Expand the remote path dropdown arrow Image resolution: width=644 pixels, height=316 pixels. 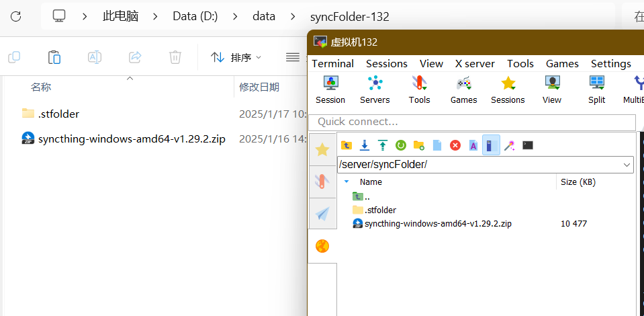click(627, 165)
